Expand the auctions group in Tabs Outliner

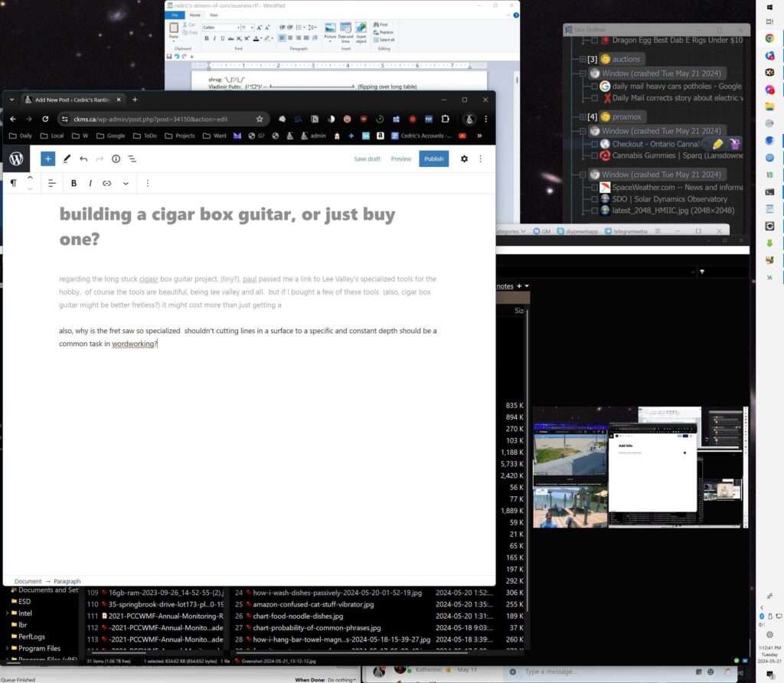[583, 59]
